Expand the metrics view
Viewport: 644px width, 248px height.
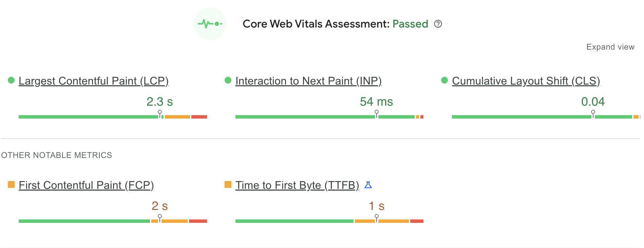pos(610,47)
